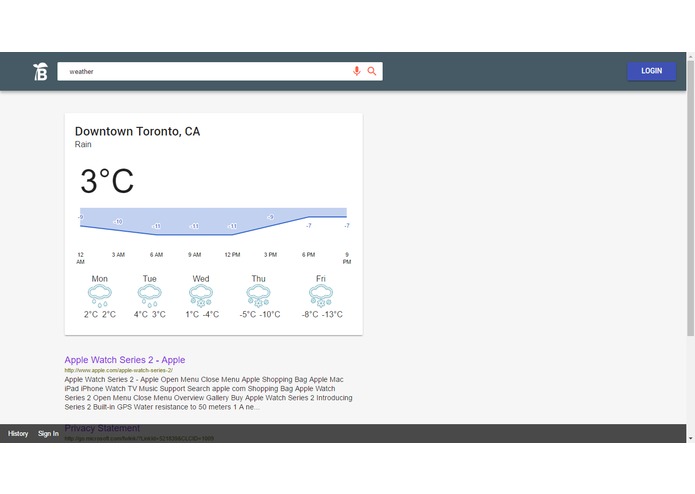Click the Monday rain cloud icon

(100, 296)
